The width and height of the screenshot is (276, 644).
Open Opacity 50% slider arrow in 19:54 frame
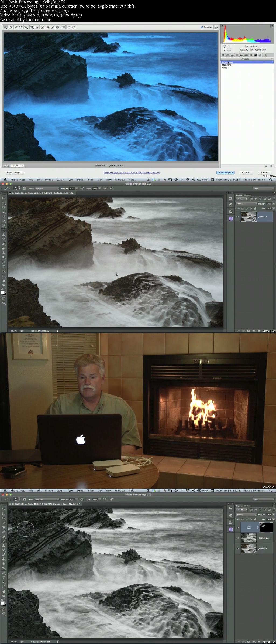point(77,189)
